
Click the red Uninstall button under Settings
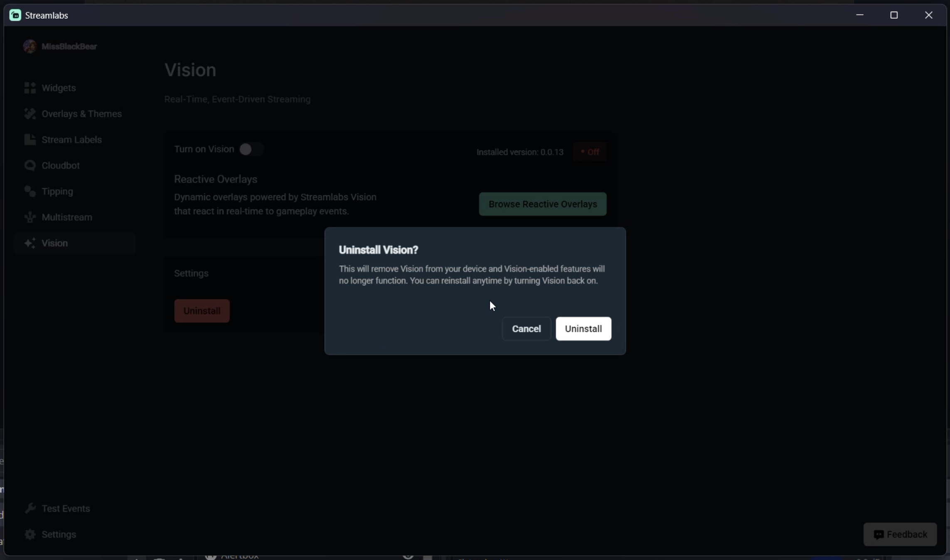point(202,311)
